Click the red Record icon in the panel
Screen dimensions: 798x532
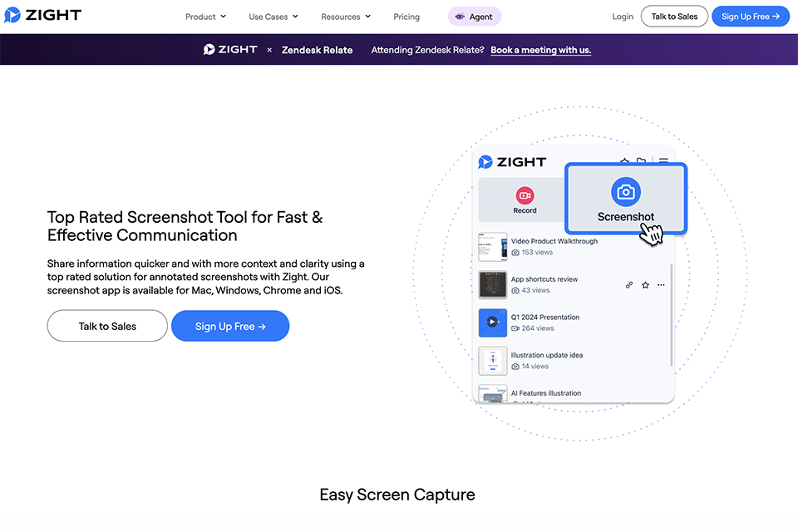pyautogui.click(x=525, y=195)
